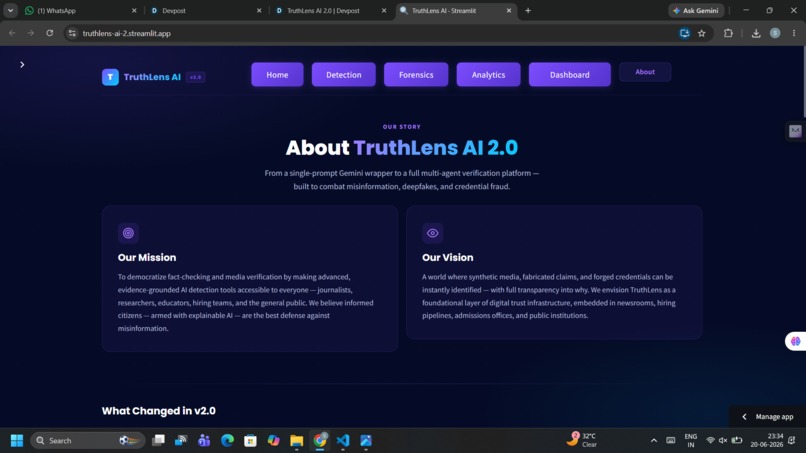Open Microsoft Store from taskbar
The image size is (806, 453).
click(x=250, y=441)
